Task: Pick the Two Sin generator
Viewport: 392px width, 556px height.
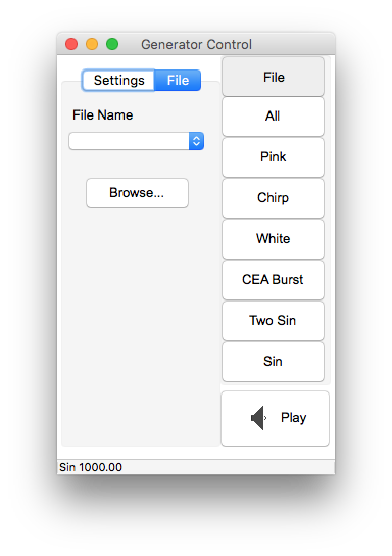Action: click(x=273, y=321)
